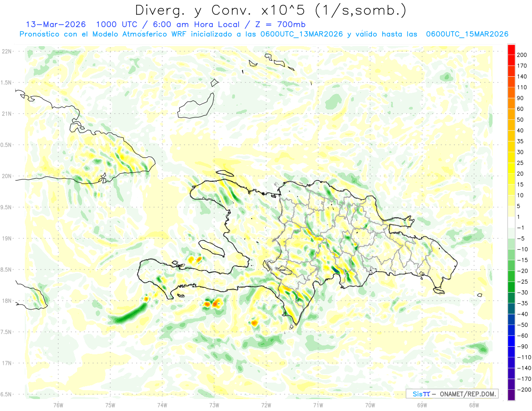Click the latitude label '18N'

click(6, 301)
